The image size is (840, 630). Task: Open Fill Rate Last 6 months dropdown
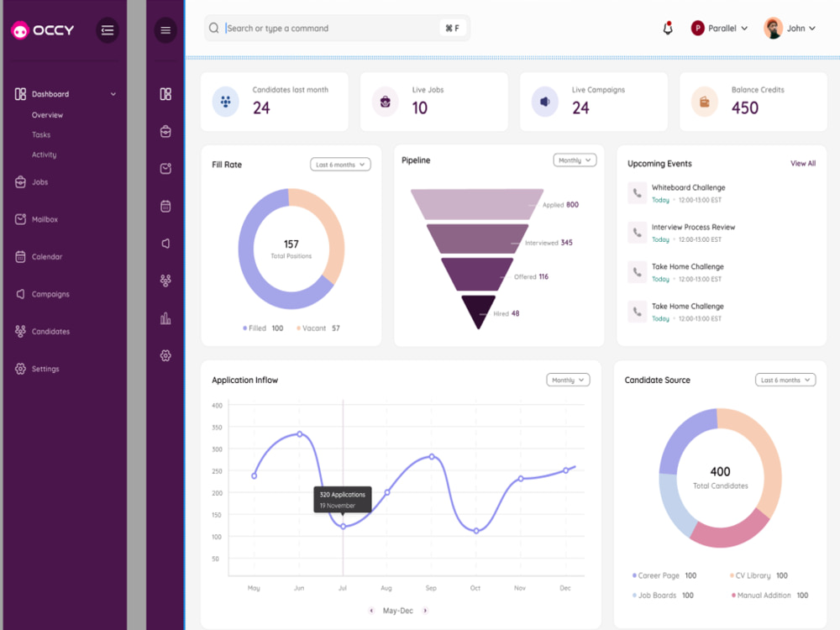point(340,165)
